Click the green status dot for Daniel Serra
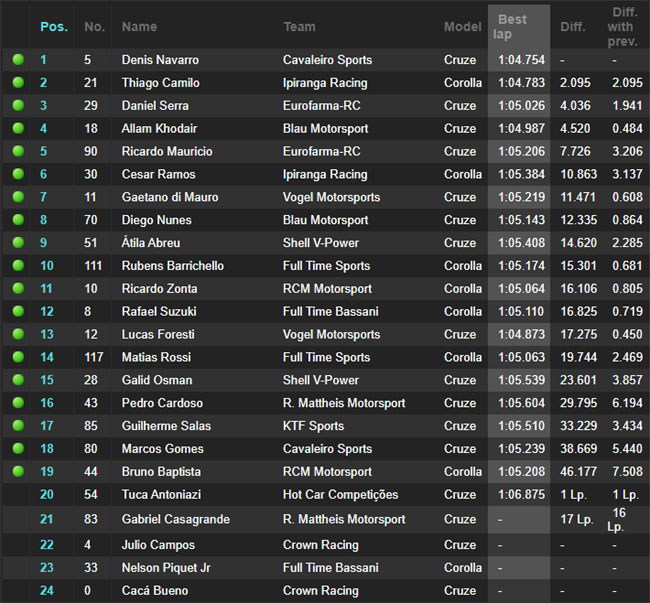The width and height of the screenshot is (650, 603). (x=18, y=105)
